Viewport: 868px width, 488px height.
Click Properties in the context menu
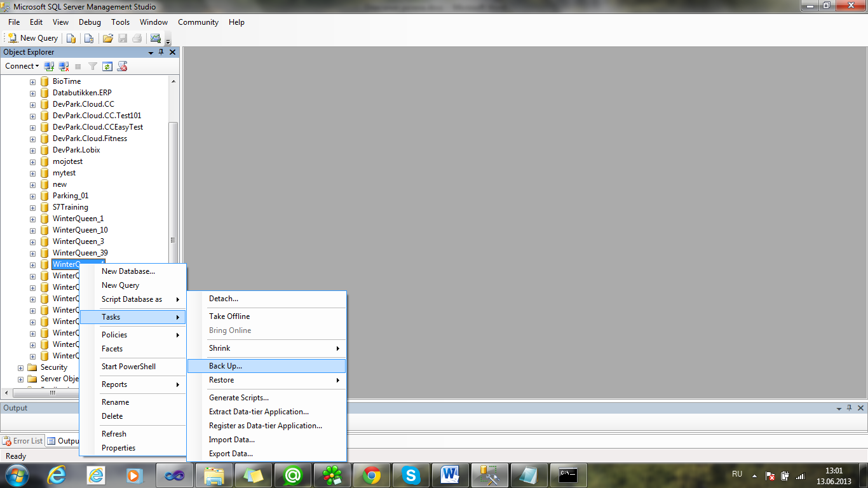pos(118,448)
